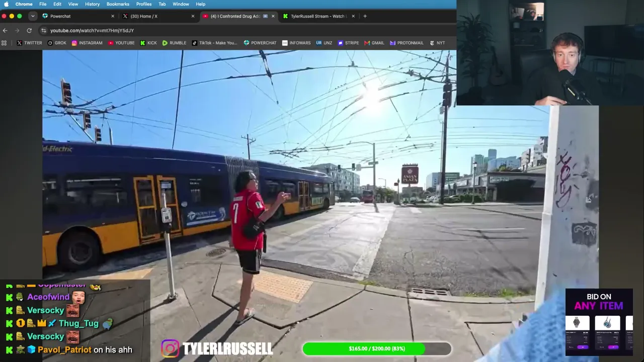This screenshot has width=644, height=362.
Task: Open the Edit menu
Action: [57, 4]
